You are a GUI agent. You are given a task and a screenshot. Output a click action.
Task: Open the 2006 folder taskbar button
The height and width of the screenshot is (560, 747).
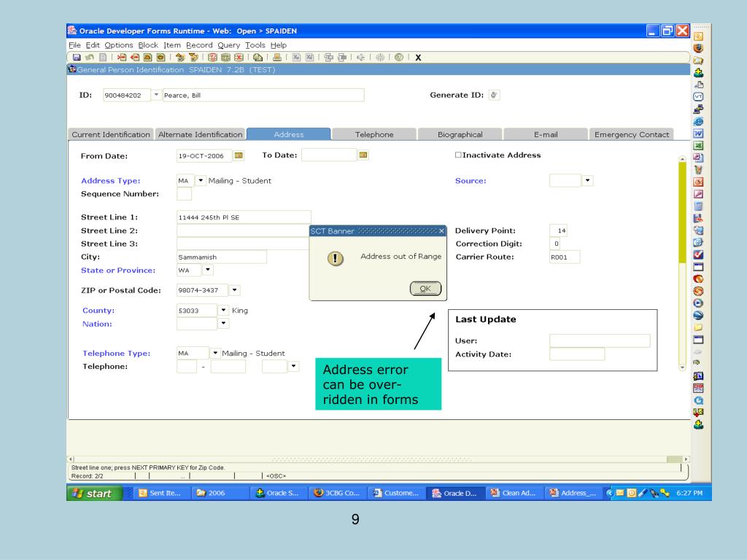[x=220, y=493]
